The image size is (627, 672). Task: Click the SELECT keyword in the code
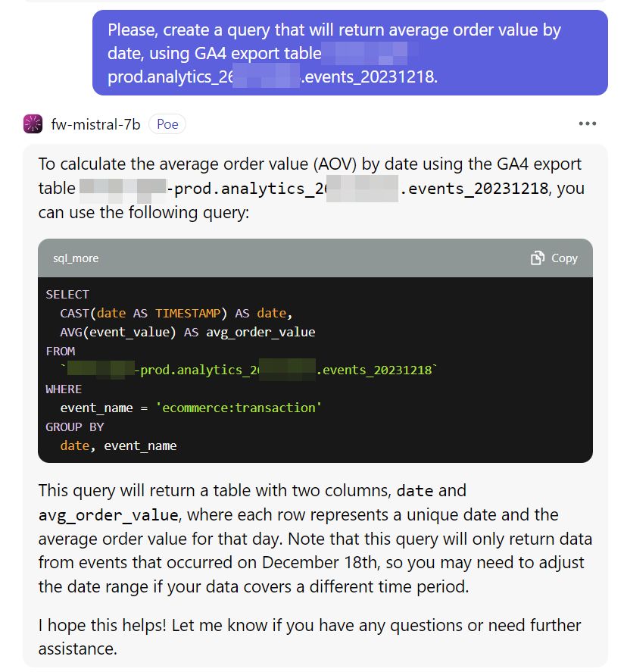(x=67, y=295)
